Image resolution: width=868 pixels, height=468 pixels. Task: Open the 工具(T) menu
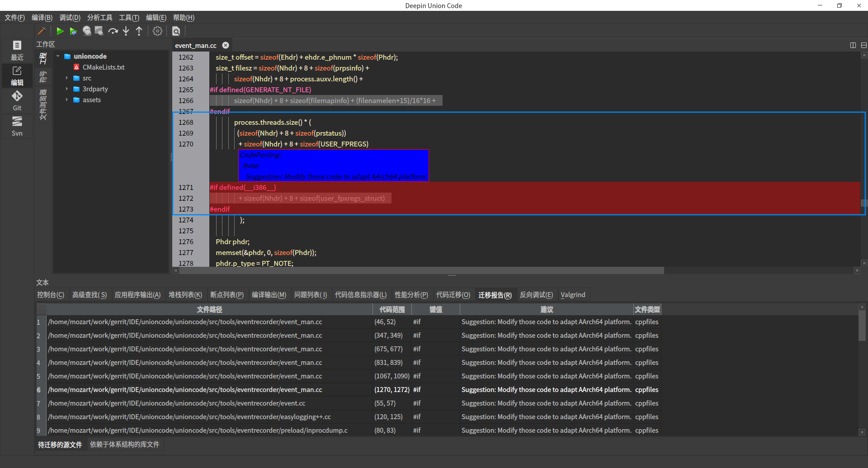coord(129,18)
